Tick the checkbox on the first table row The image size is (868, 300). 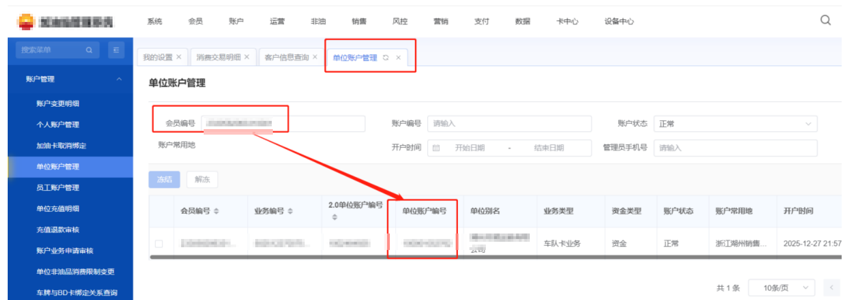[x=159, y=243]
